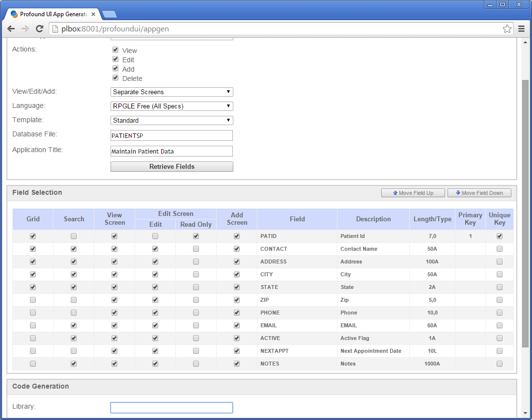532x420 pixels.
Task: Check the Search checkbox for PHONE row
Action: click(x=74, y=313)
